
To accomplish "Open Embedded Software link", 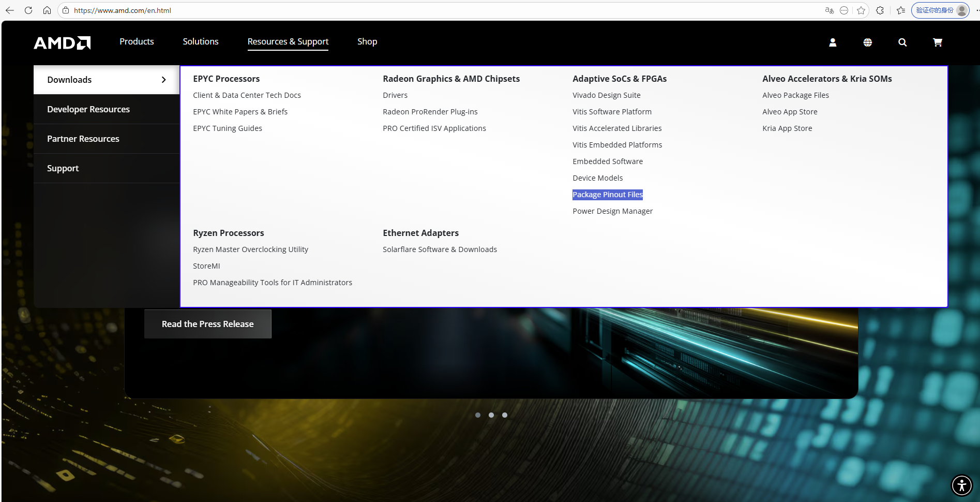I will pyautogui.click(x=608, y=161).
